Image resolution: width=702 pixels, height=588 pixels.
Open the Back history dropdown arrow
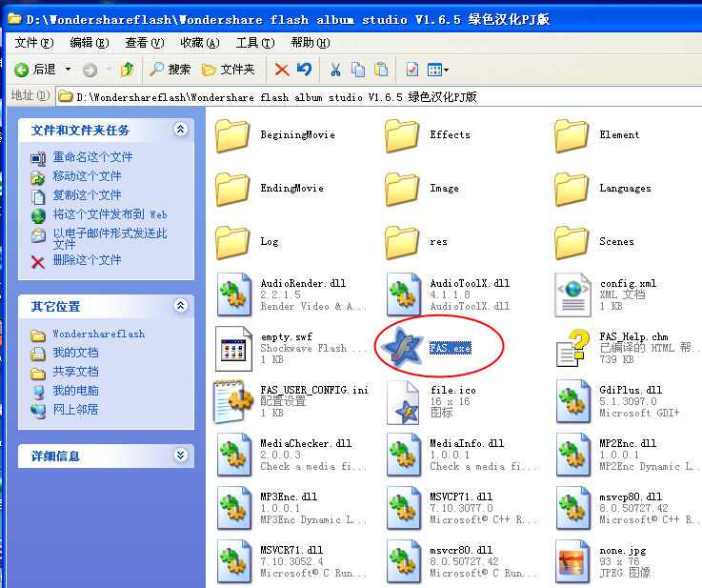tap(68, 70)
